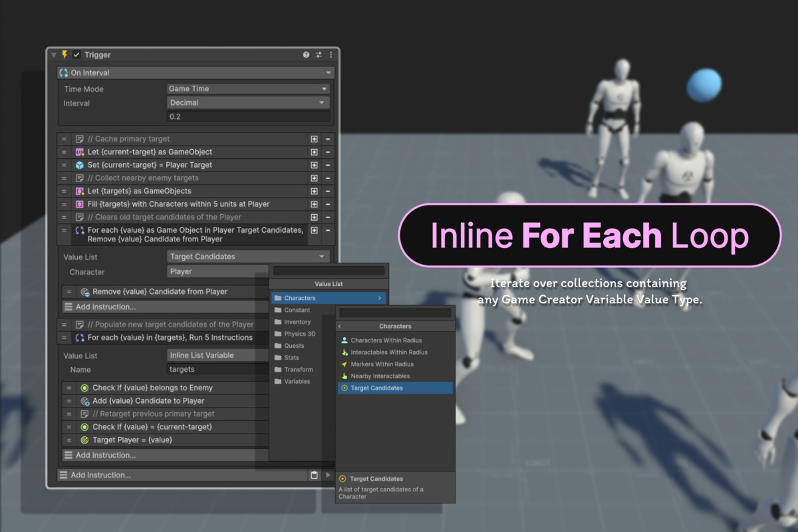Add instruction after Let {targets} row
The image size is (798, 532).
(314, 192)
